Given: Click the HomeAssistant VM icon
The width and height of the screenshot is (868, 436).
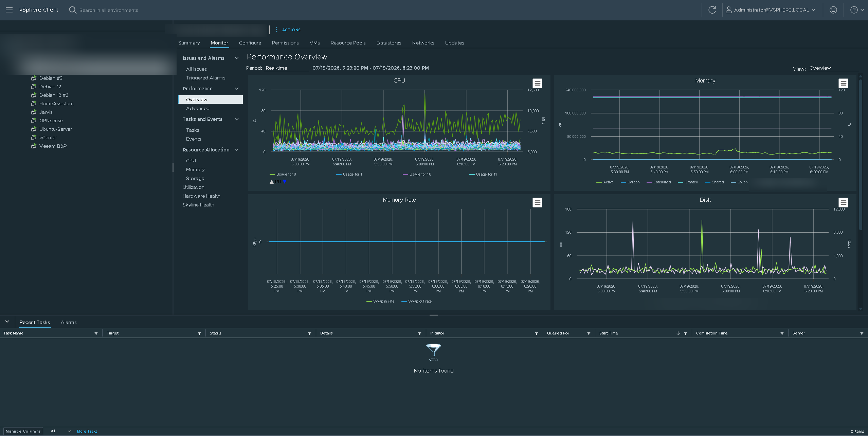Looking at the screenshot, I should pos(34,104).
